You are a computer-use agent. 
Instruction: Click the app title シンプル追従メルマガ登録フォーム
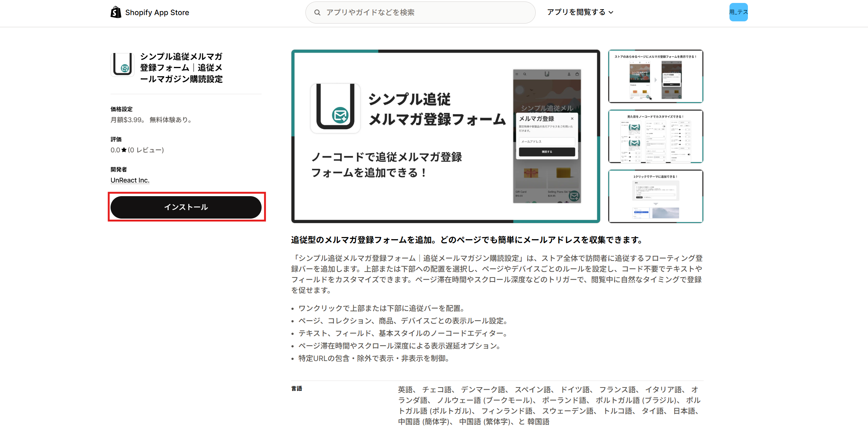click(181, 68)
